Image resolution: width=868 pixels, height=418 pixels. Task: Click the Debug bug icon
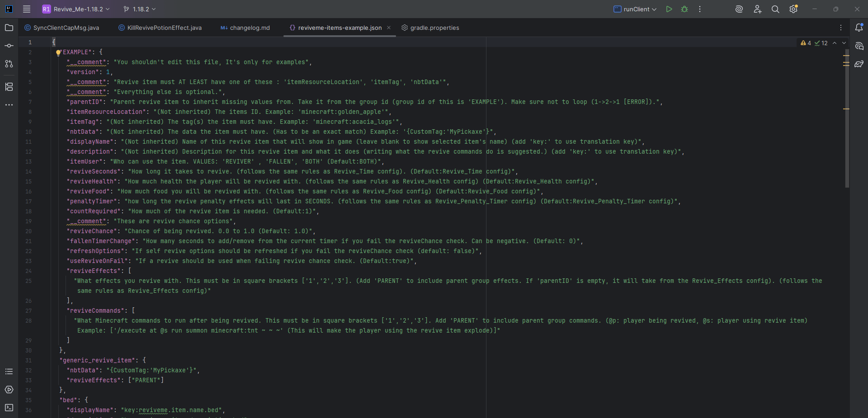(x=684, y=9)
